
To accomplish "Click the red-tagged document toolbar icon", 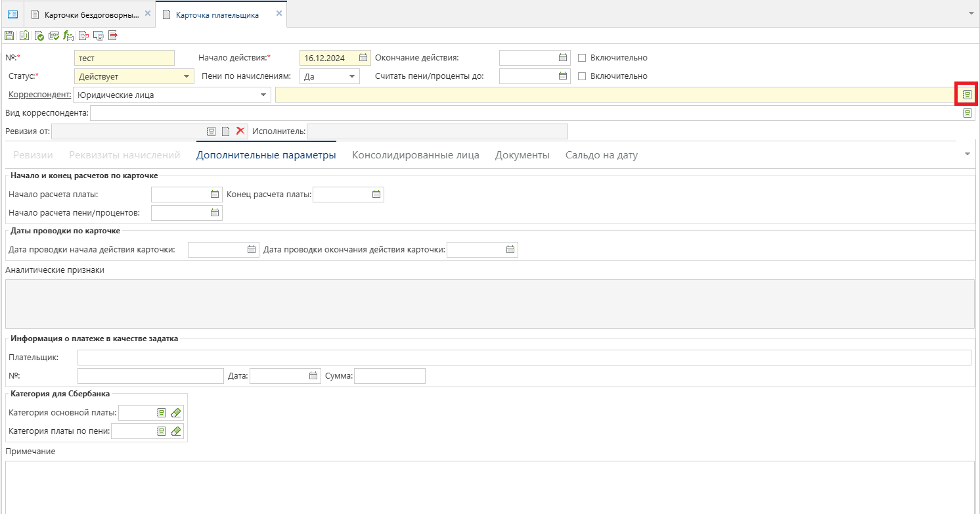I will pos(84,35).
